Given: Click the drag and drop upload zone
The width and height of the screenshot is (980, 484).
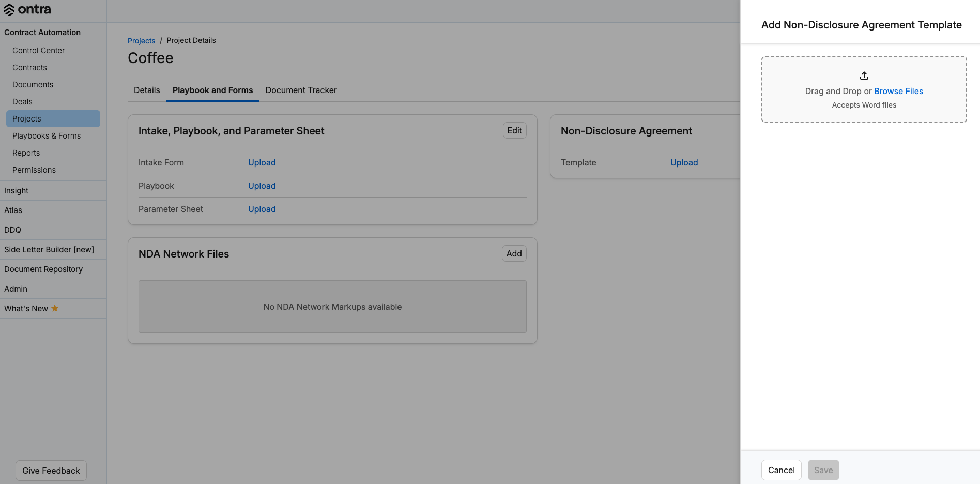Looking at the screenshot, I should coord(864,89).
